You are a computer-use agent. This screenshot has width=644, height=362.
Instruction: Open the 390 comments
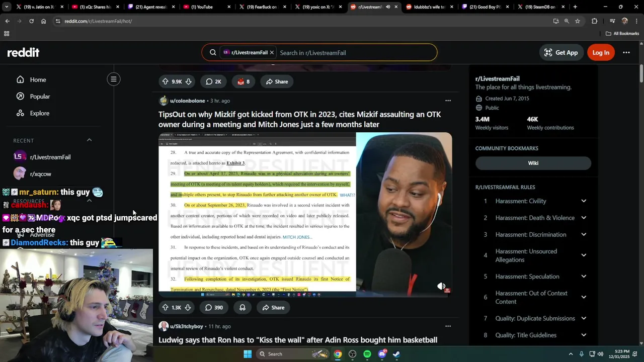(x=214, y=308)
